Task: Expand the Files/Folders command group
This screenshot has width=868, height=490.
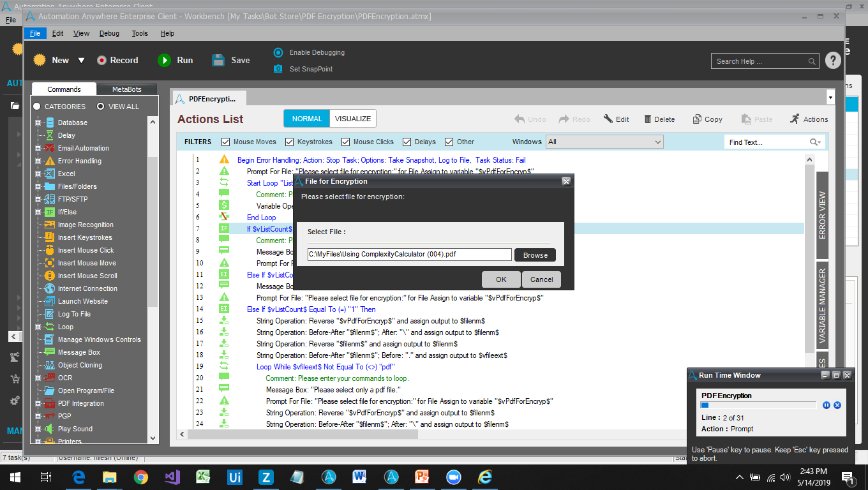Action: pos(38,186)
